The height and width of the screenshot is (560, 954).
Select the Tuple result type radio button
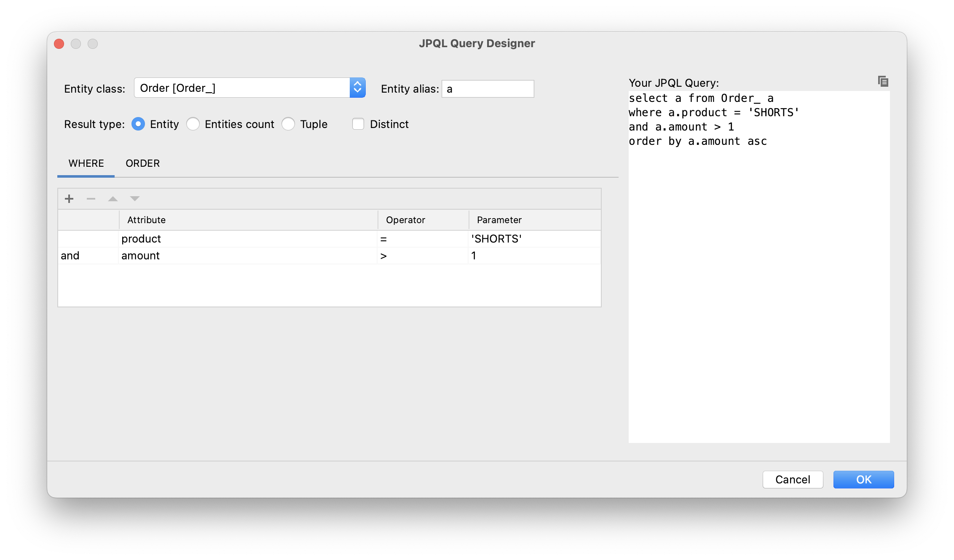[x=288, y=124]
